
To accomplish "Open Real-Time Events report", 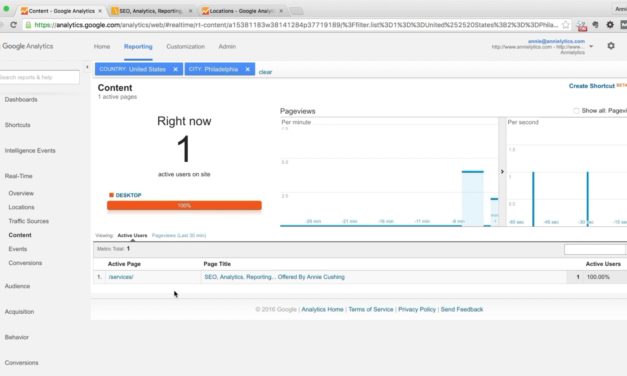I will pos(18,249).
